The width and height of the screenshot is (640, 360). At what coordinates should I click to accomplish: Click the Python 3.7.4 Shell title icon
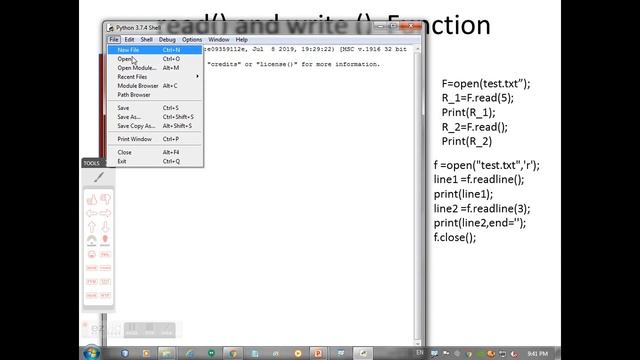click(110, 28)
